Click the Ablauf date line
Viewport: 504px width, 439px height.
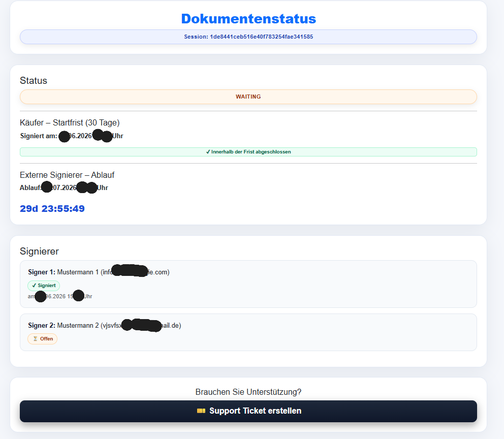64,187
